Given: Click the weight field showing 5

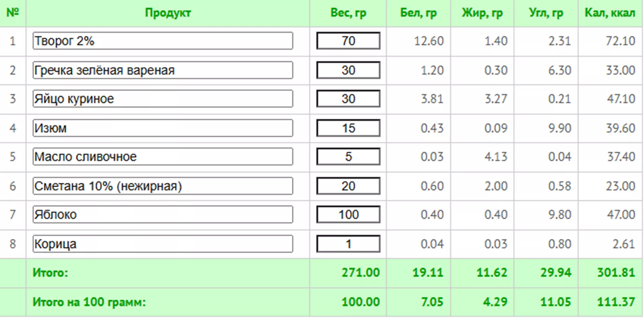Looking at the screenshot, I should pos(348,157).
